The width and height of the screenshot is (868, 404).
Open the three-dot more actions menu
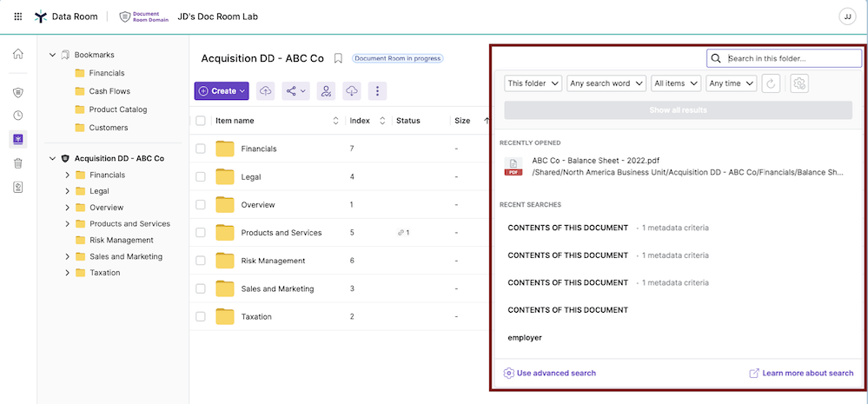tap(378, 90)
